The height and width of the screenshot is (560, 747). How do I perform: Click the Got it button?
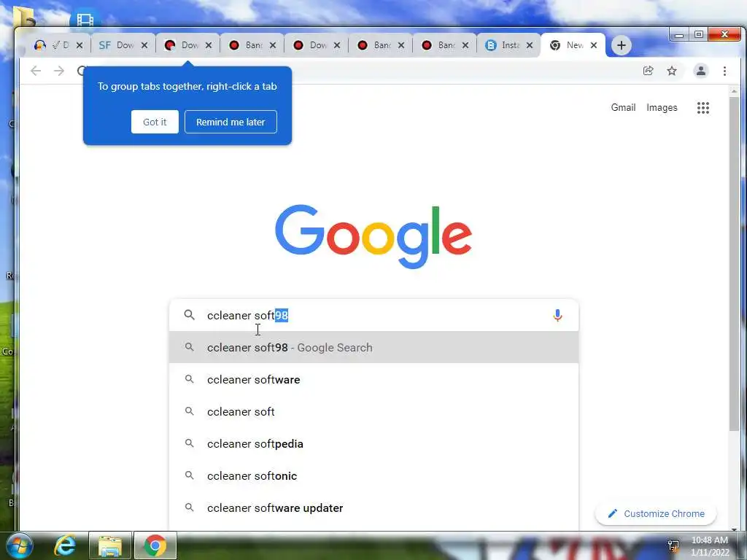click(155, 122)
